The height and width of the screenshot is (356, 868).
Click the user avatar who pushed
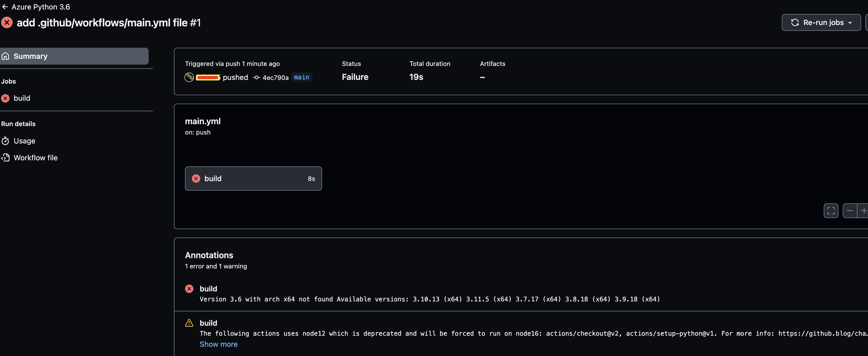click(x=189, y=77)
